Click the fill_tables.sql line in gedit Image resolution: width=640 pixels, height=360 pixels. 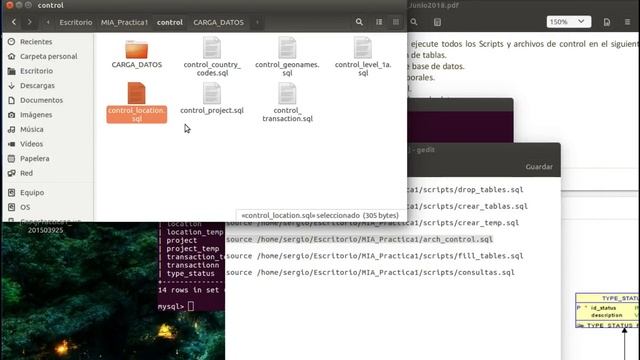[x=374, y=256]
